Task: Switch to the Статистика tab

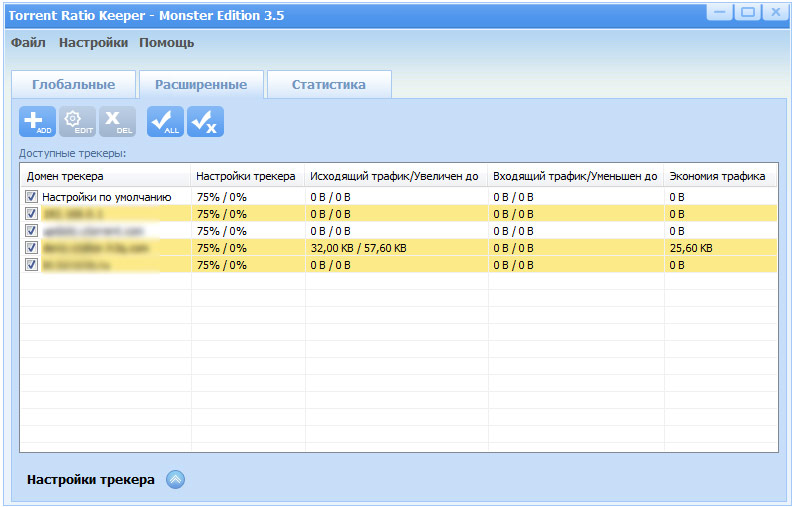Action: (x=328, y=85)
